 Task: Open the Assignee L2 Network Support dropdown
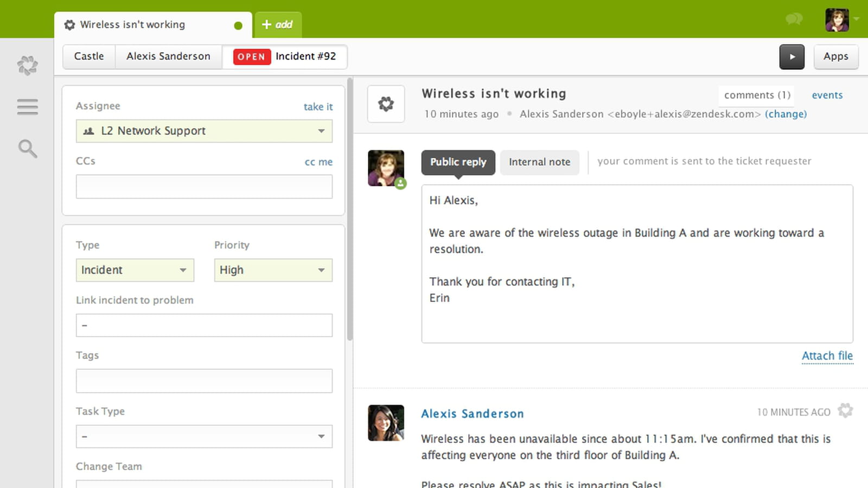pyautogui.click(x=204, y=131)
